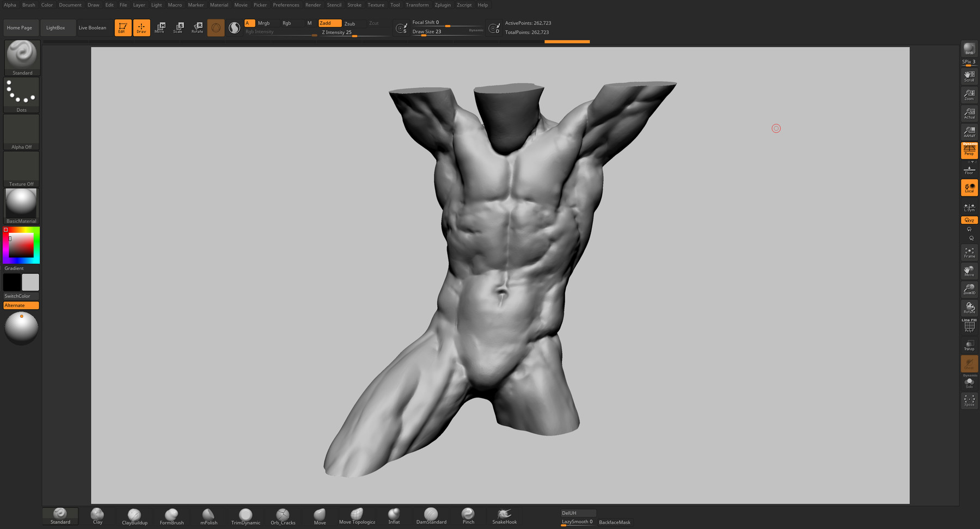Open the Preferences menu
The image size is (980, 529).
coord(286,5)
